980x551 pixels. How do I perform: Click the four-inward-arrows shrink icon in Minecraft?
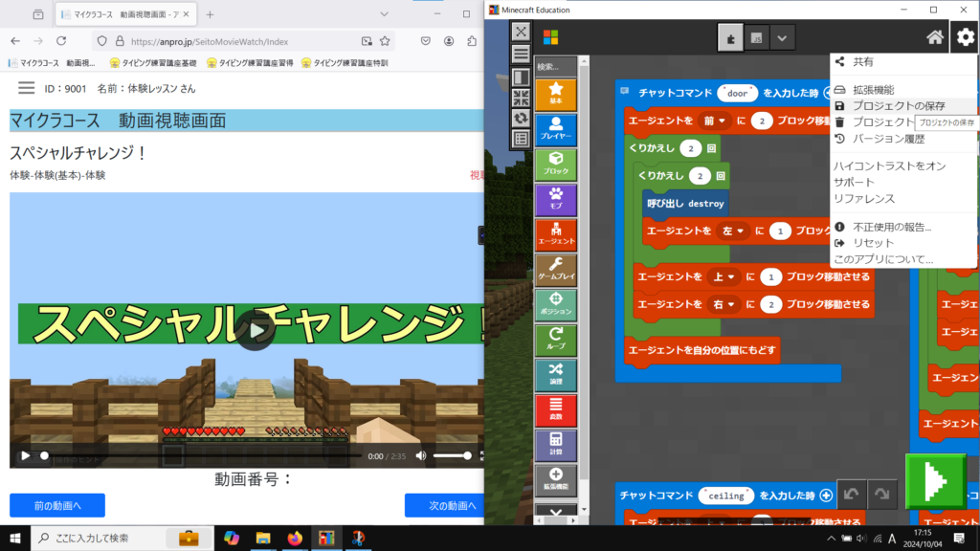pos(521,98)
